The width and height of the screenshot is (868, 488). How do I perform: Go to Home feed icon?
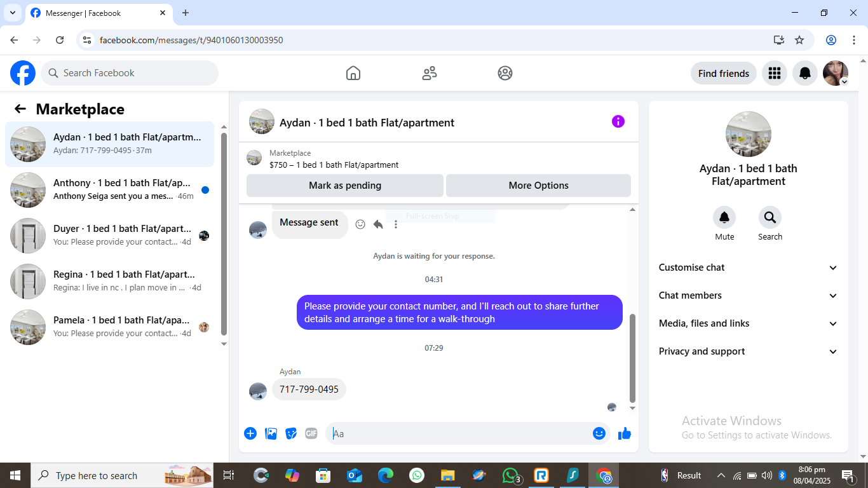tap(353, 73)
